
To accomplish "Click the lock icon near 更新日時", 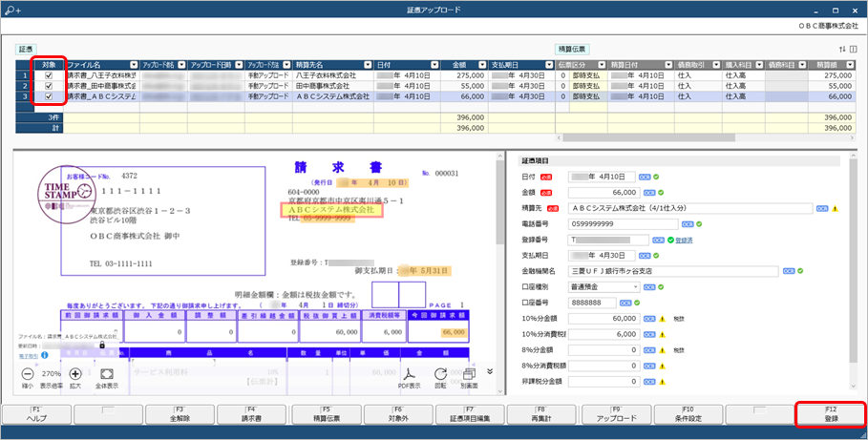I will coord(102,345).
